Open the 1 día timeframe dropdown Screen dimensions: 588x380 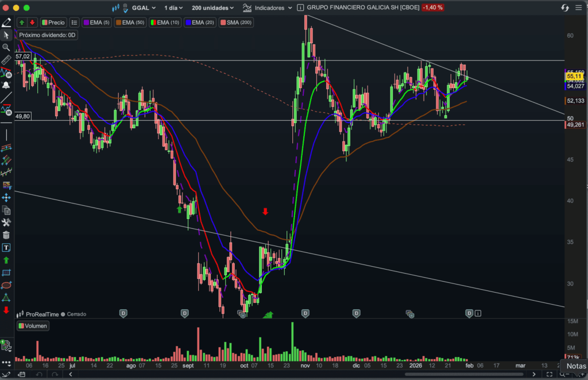tap(175, 8)
